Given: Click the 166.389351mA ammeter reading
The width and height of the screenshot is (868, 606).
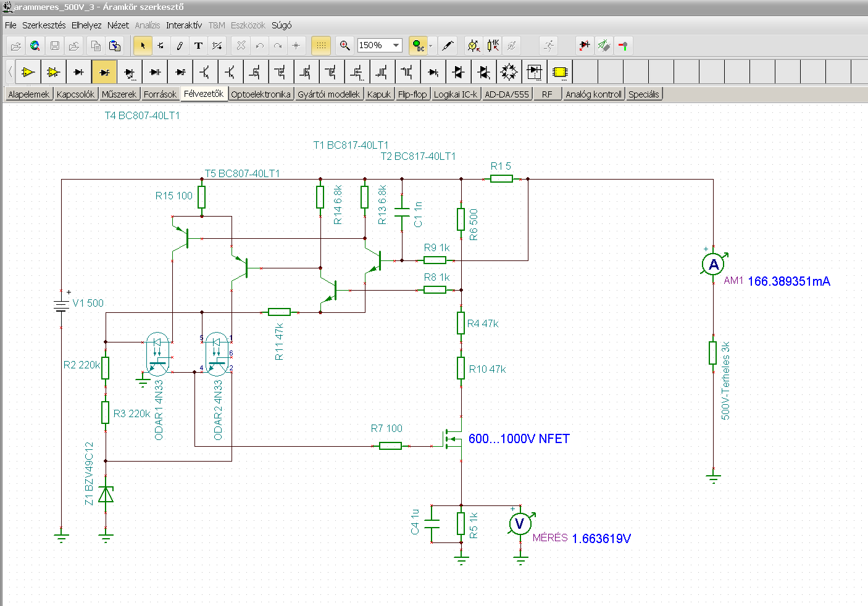Looking at the screenshot, I should point(789,281).
